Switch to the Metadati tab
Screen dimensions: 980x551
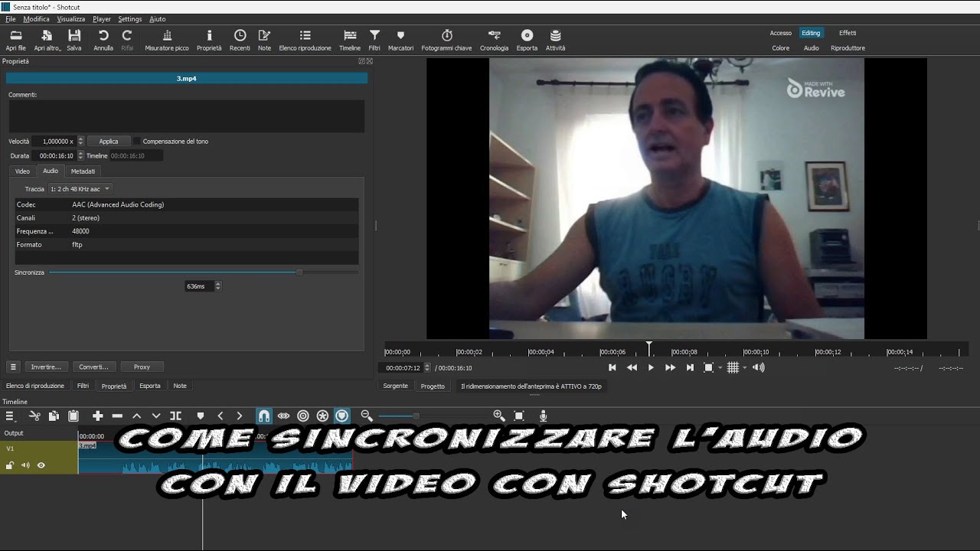(x=83, y=171)
